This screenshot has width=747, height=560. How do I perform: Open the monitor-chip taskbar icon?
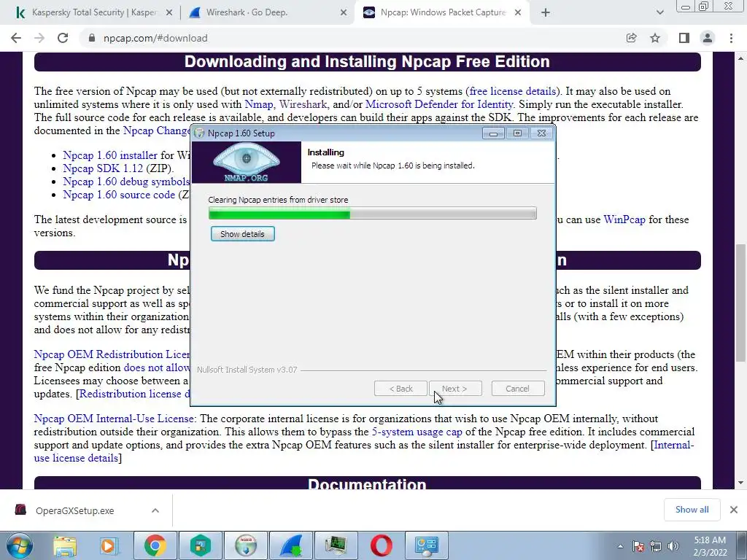(x=336, y=545)
